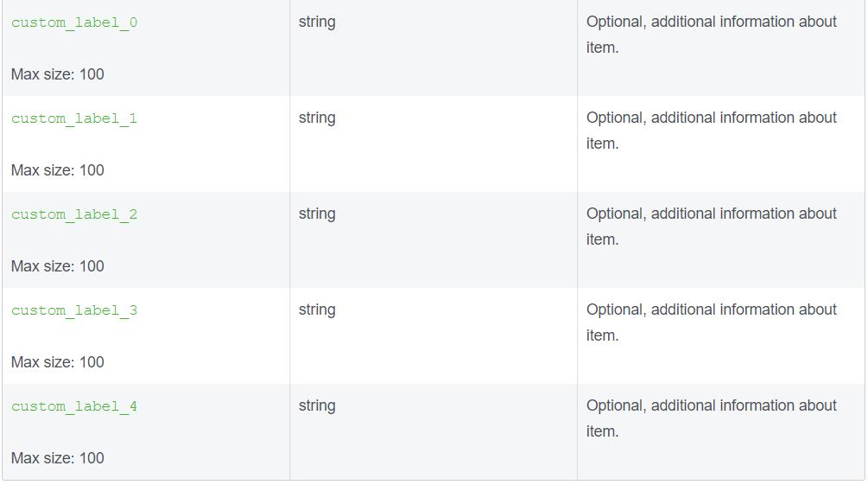
Task: Select "string" type in custom_label_4 row
Action: [317, 406]
